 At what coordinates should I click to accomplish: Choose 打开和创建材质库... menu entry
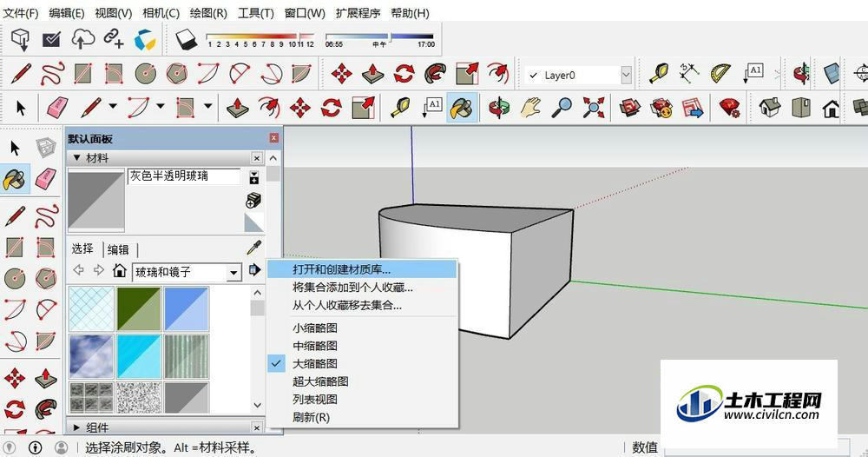pos(362,269)
